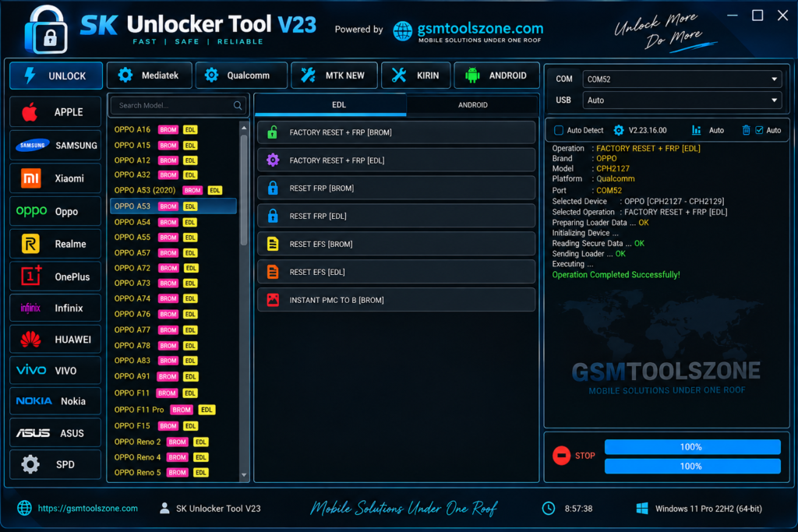Click the model list scrollbar thumb
The width and height of the screenshot is (798, 532).
[x=244, y=190]
